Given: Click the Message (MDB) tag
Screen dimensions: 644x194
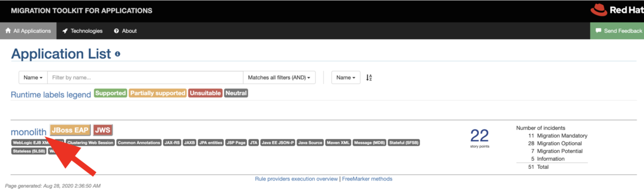Looking at the screenshot, I should (370, 143).
